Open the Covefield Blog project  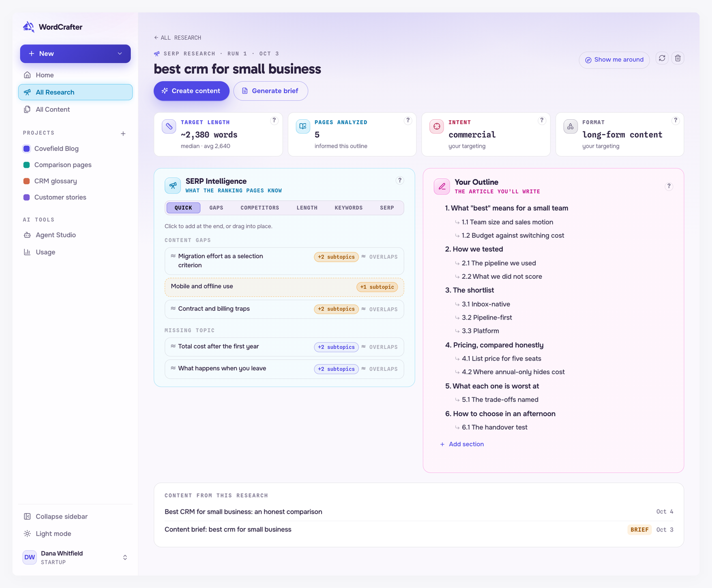pos(75,149)
